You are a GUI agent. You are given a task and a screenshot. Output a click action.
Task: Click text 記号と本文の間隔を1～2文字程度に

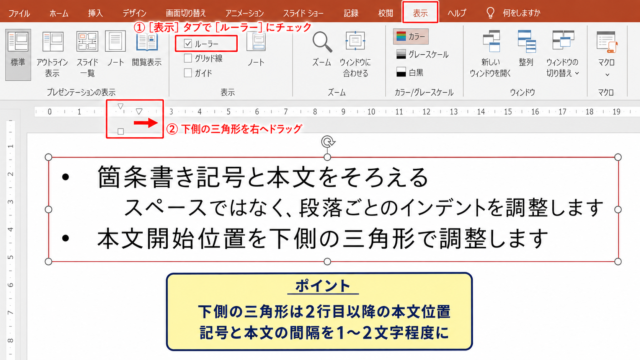pos(324,333)
